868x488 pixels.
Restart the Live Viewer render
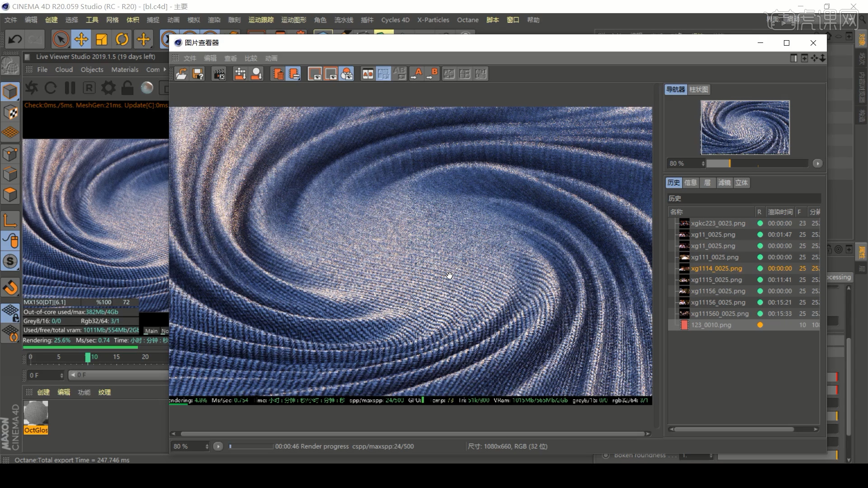(x=50, y=88)
